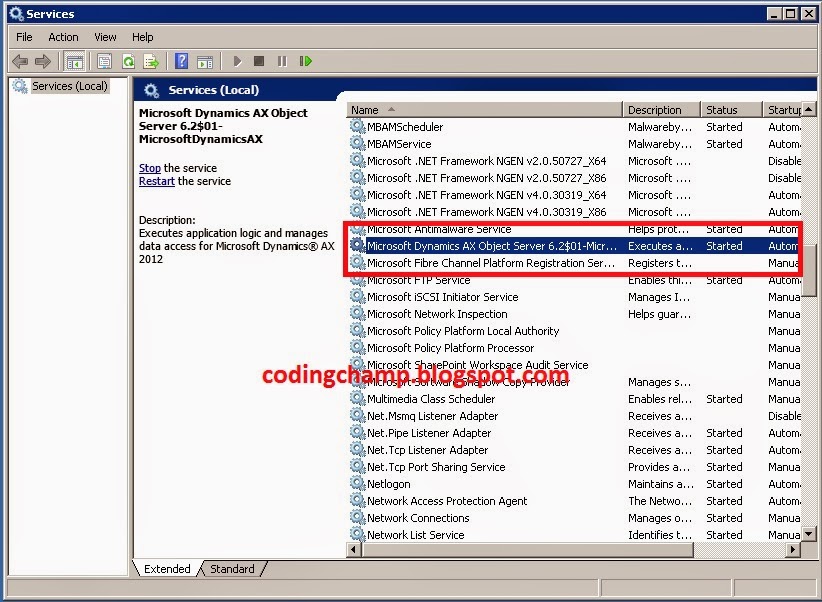Open the View menu
Image resolution: width=822 pixels, height=602 pixels.
click(x=105, y=37)
